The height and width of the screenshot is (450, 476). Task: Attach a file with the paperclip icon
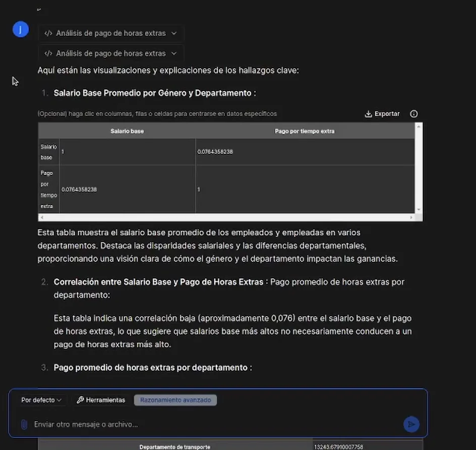tap(23, 424)
